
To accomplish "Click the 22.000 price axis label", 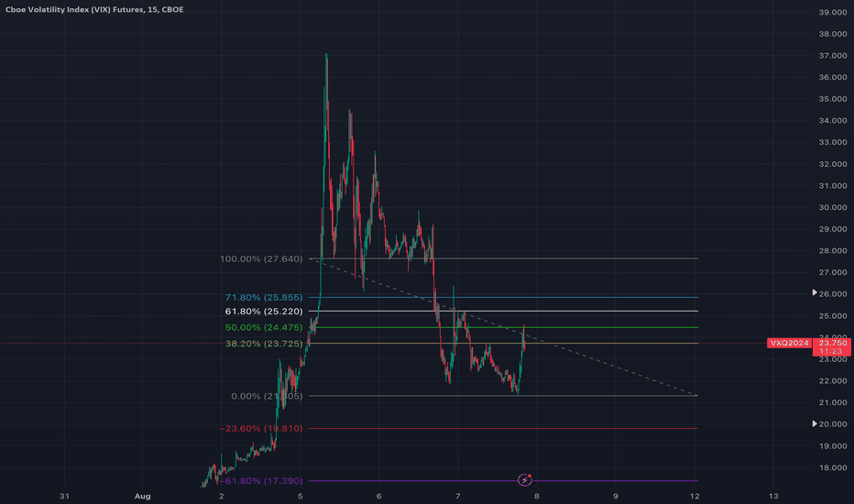I will (833, 381).
